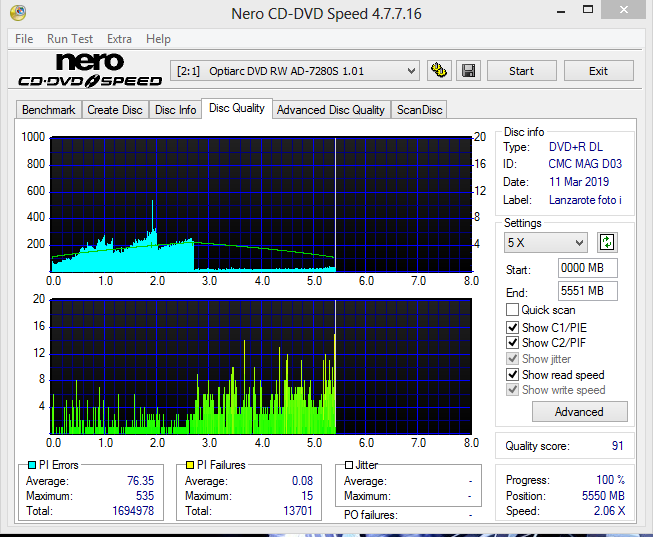Click the Progress value 100 %
The height and width of the screenshot is (537, 653).
(x=611, y=480)
